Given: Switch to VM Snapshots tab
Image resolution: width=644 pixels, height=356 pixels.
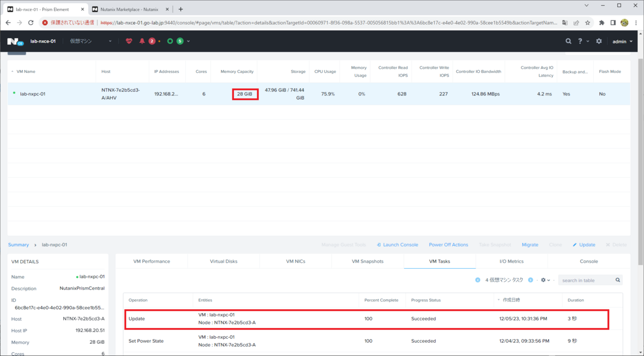Looking at the screenshot, I should [368, 261].
